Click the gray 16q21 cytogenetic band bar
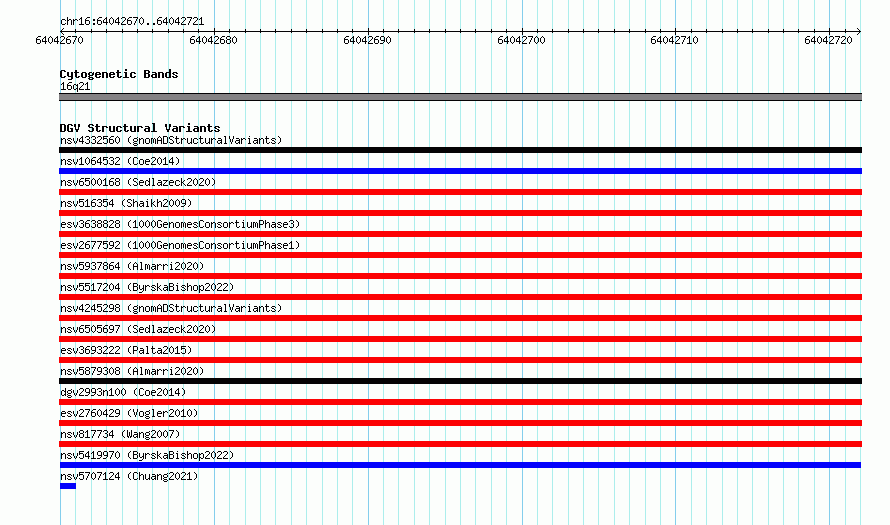The height and width of the screenshot is (525, 890). point(460,97)
